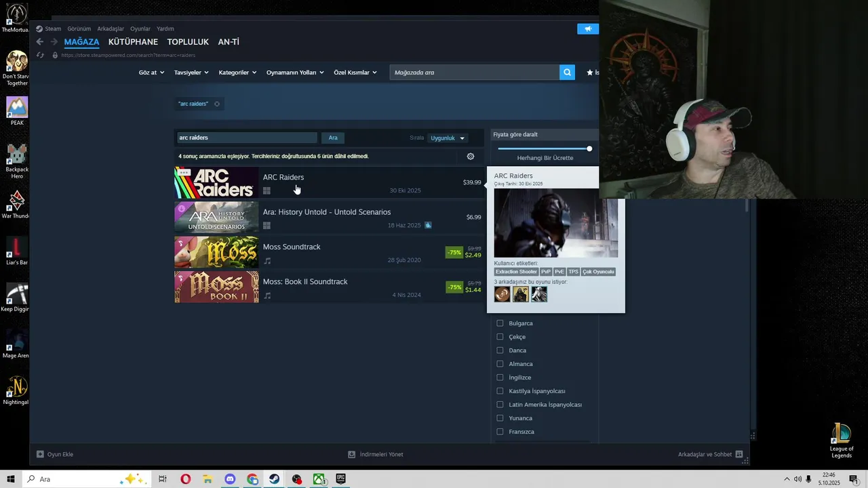Collapse the Fiyata göre daralt panel header

545,135
